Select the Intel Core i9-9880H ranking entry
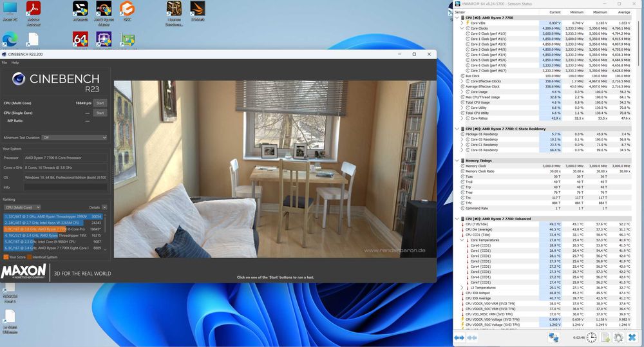The image size is (644, 347). click(53, 242)
